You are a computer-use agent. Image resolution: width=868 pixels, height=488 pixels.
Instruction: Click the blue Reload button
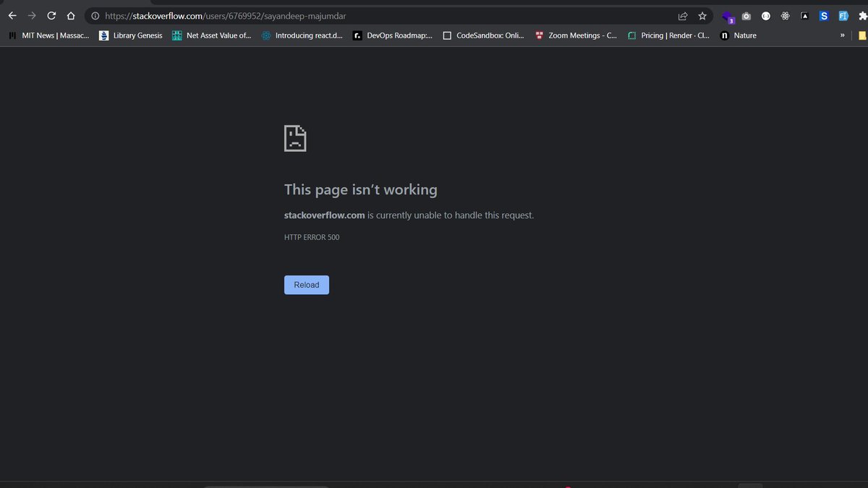307,285
